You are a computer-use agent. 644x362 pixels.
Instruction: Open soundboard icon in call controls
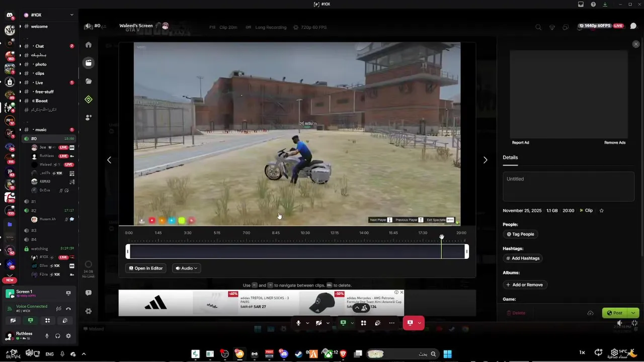tap(377, 323)
